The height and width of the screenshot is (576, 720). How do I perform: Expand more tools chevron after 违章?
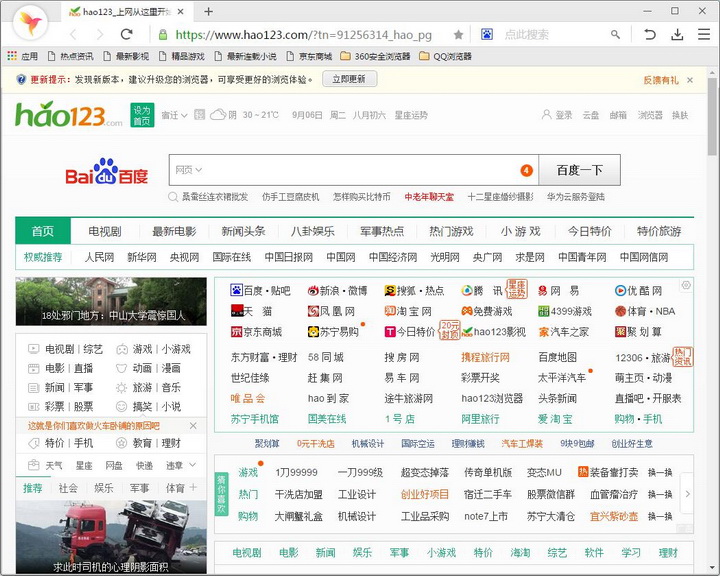[193, 465]
